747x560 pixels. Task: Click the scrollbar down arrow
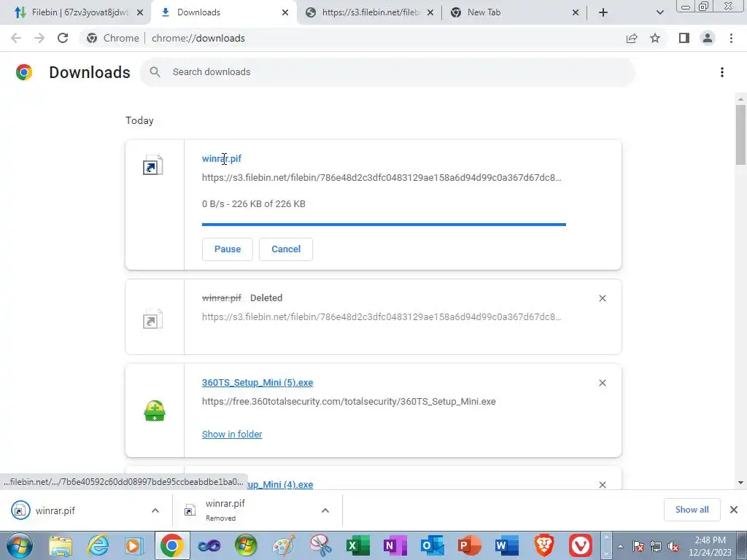pos(740,483)
